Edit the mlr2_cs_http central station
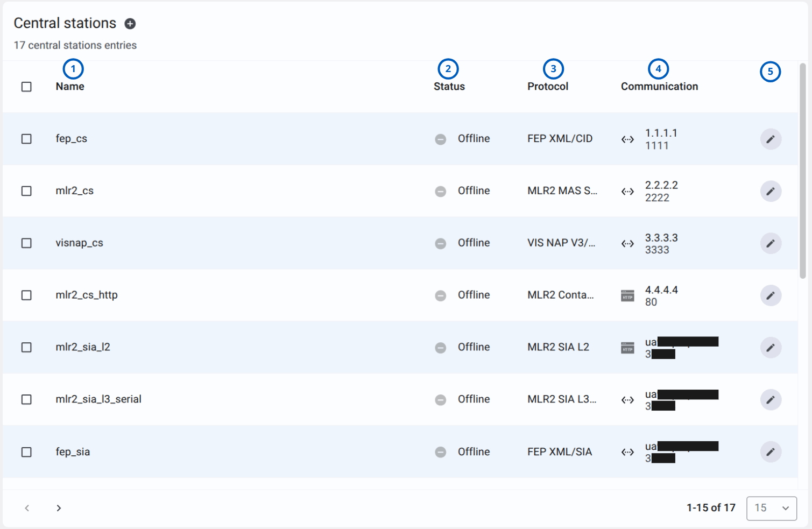812x529 pixels. click(x=771, y=295)
